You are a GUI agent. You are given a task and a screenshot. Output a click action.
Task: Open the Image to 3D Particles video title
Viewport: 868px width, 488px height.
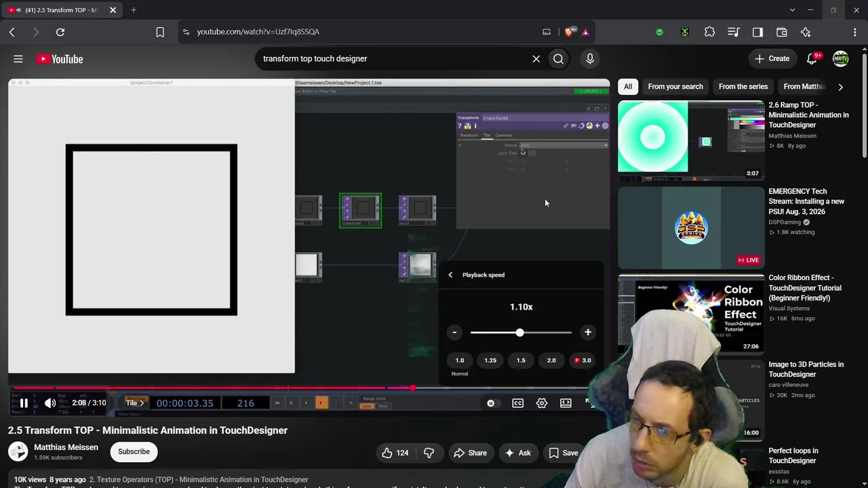(x=806, y=369)
